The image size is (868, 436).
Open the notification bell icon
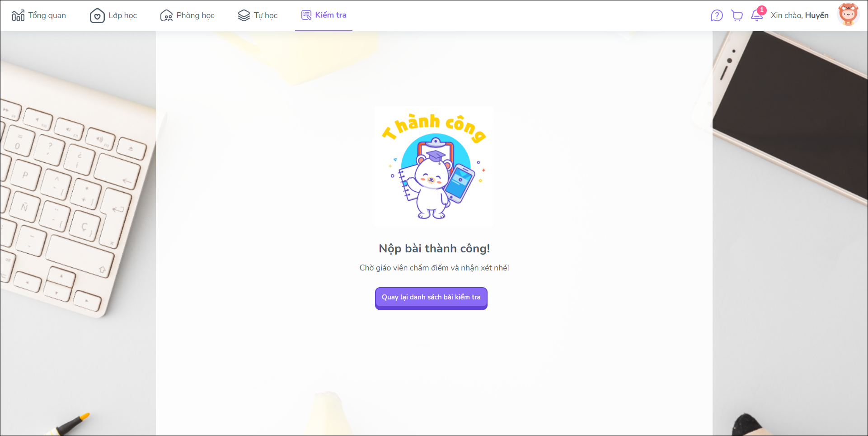(x=757, y=16)
